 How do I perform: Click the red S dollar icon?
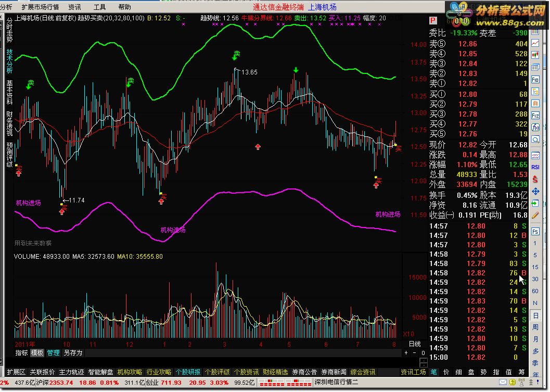[535, 179]
